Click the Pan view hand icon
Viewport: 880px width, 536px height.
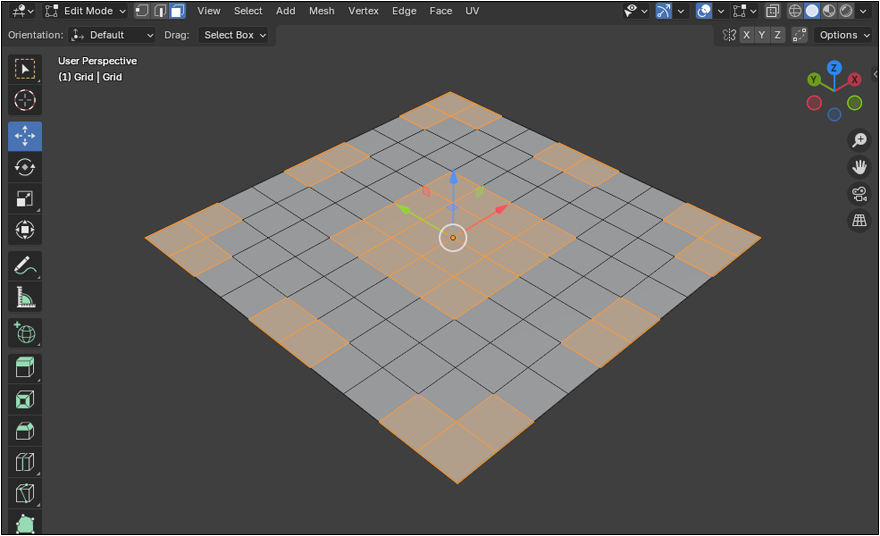pos(859,167)
